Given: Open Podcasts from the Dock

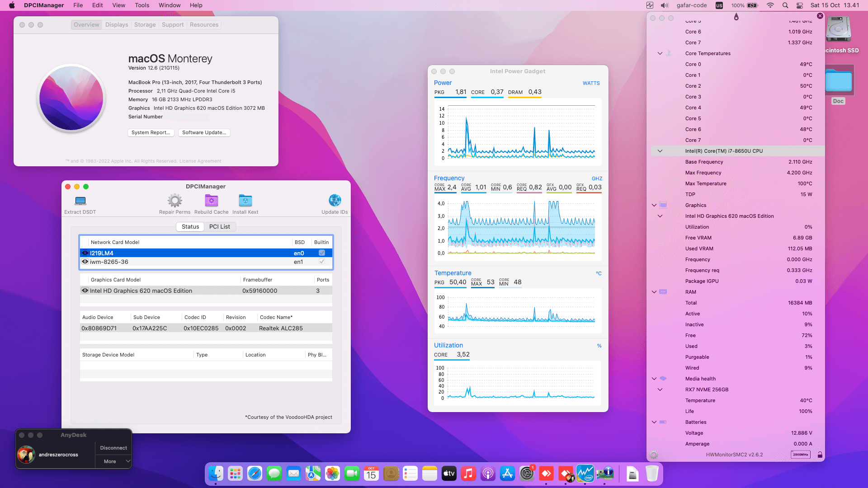Looking at the screenshot, I should click(x=488, y=474).
